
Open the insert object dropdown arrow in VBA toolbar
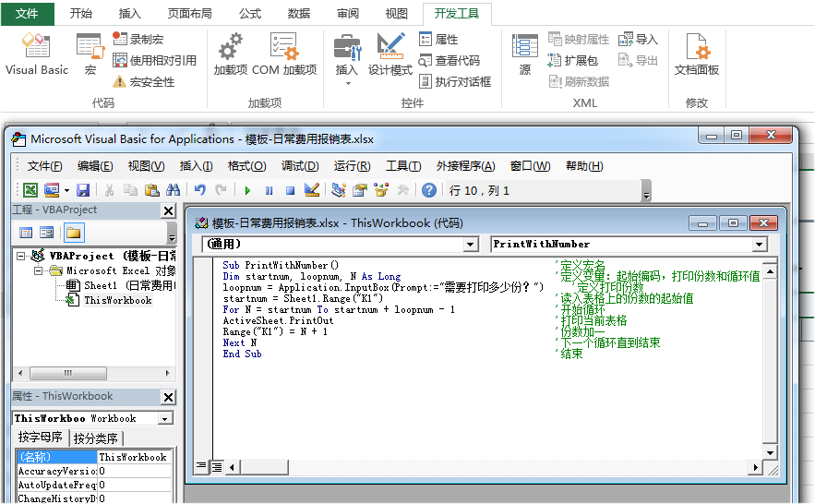pos(66,190)
